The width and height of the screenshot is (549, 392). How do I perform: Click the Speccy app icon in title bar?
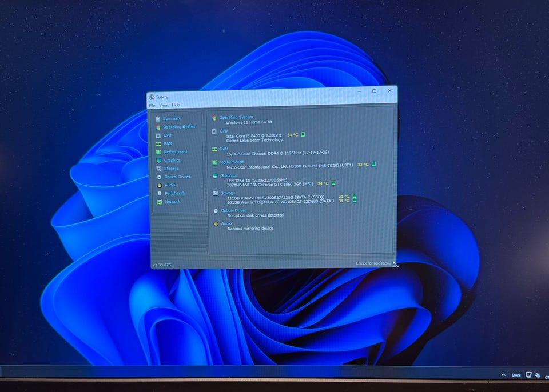pyautogui.click(x=152, y=97)
